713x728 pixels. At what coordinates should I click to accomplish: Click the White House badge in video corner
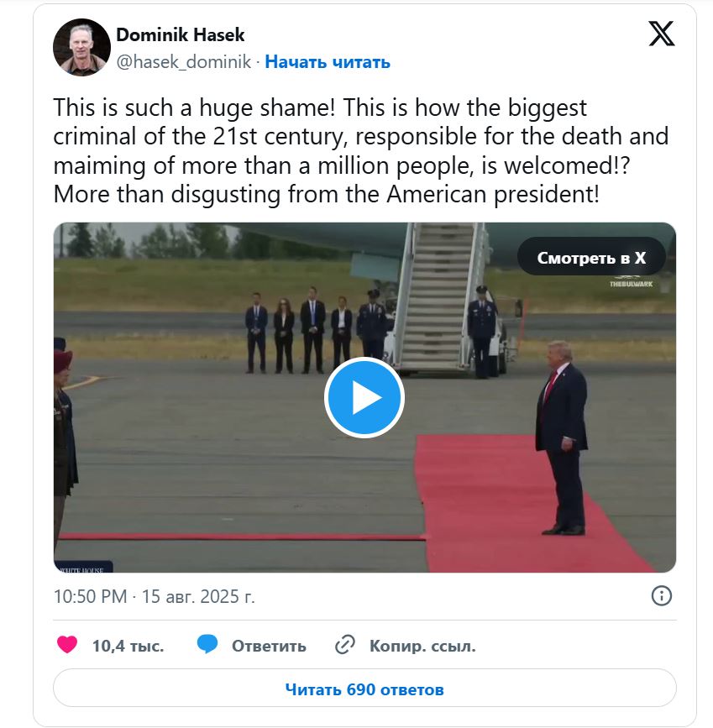(83, 567)
